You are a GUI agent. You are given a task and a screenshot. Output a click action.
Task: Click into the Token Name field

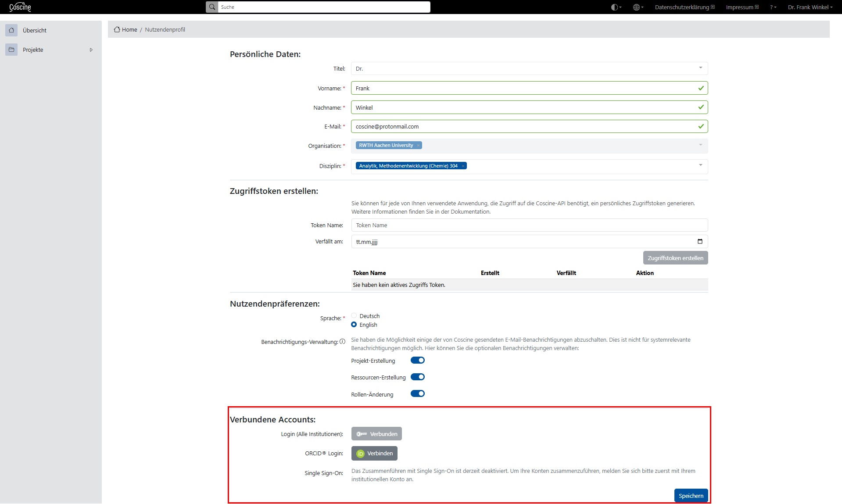[x=529, y=225]
